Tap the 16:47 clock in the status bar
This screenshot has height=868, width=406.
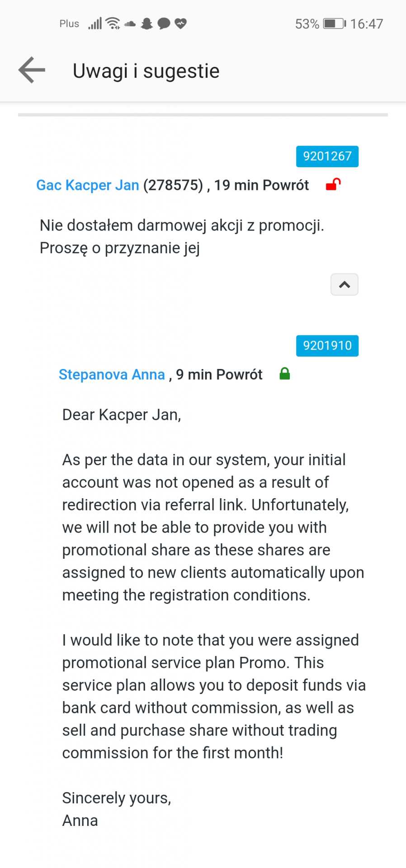[366, 24]
